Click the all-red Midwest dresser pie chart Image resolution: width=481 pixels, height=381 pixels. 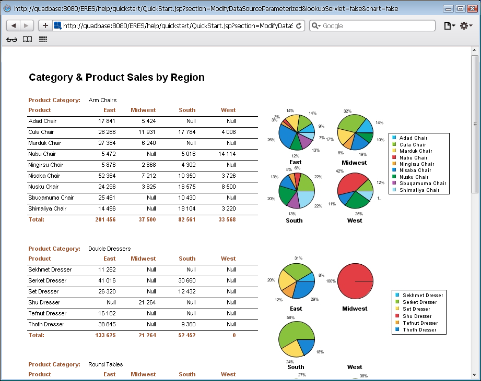(355, 281)
